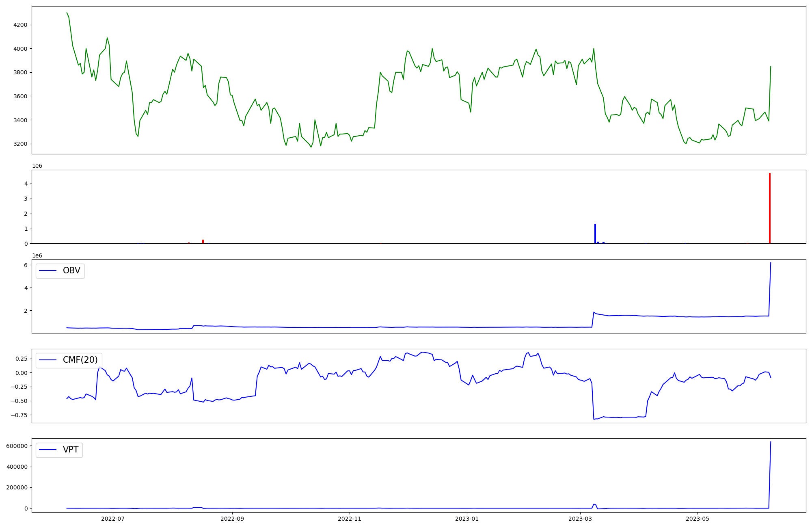Click the OBV legend label

pyautogui.click(x=71, y=270)
